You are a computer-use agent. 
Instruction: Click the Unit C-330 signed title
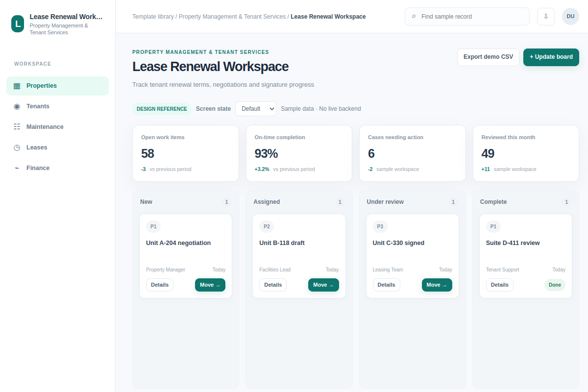398,243
